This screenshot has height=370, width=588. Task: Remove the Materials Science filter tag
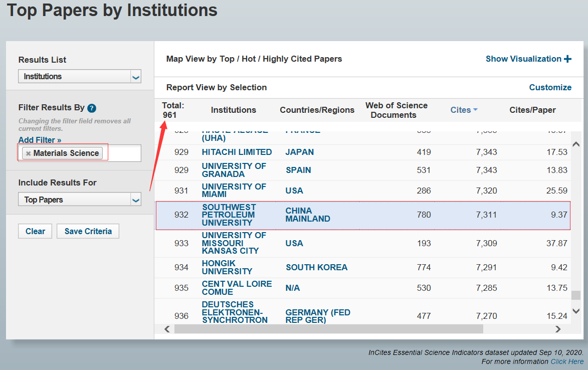[x=28, y=153]
